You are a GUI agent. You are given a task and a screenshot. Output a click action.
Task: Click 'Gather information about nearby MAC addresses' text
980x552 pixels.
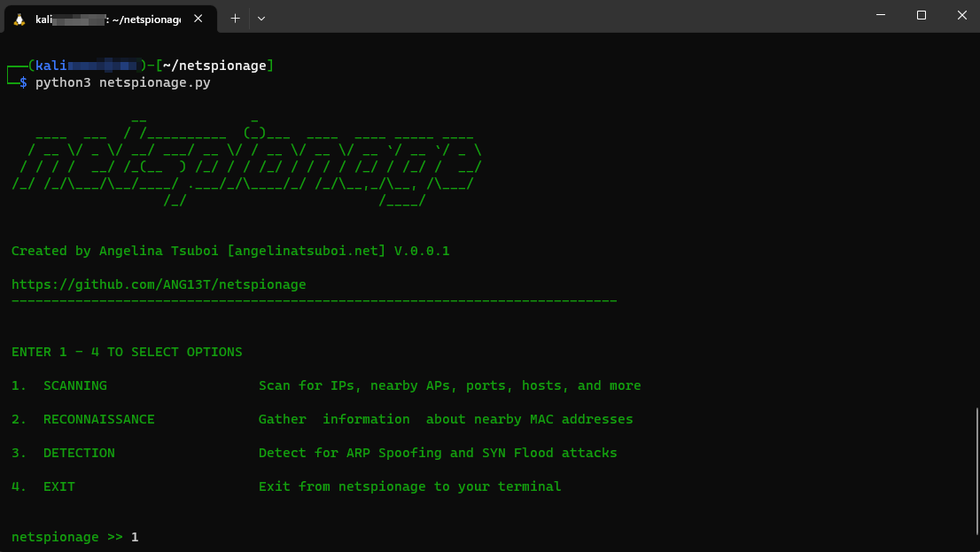pyautogui.click(x=446, y=419)
